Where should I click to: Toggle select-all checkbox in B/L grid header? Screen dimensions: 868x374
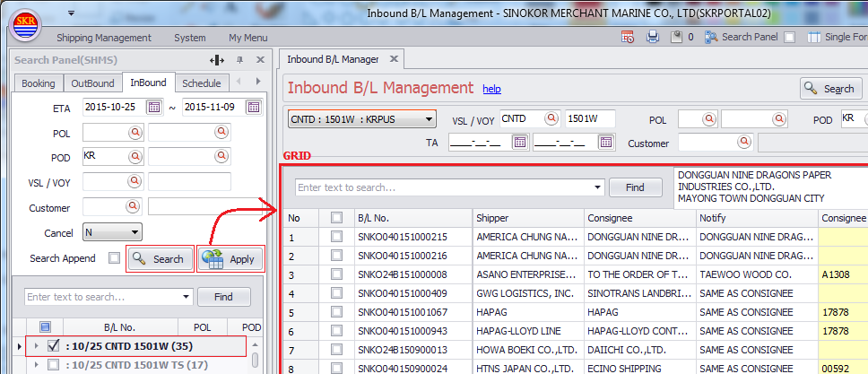click(x=336, y=218)
